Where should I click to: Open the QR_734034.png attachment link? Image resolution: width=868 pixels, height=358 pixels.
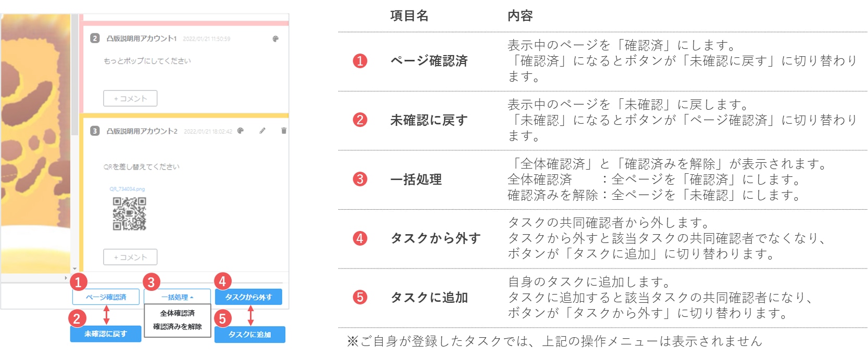pos(127,189)
